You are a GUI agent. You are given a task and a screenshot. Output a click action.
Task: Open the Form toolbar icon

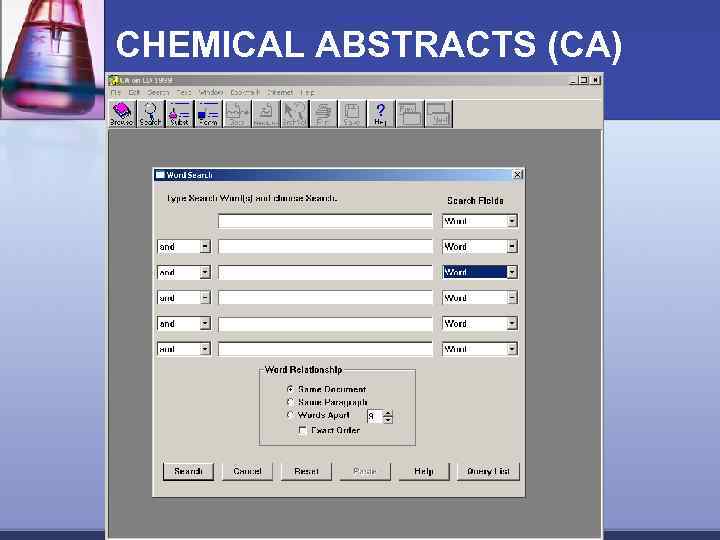[208, 114]
